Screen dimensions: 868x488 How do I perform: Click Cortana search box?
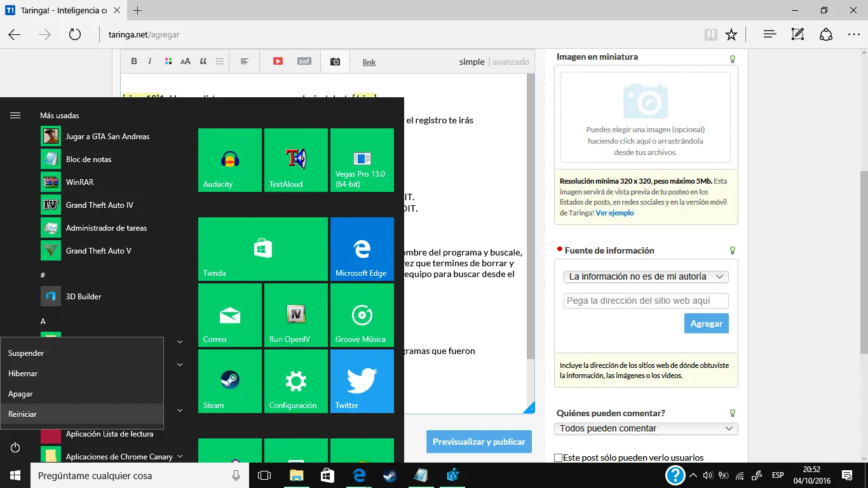(140, 475)
